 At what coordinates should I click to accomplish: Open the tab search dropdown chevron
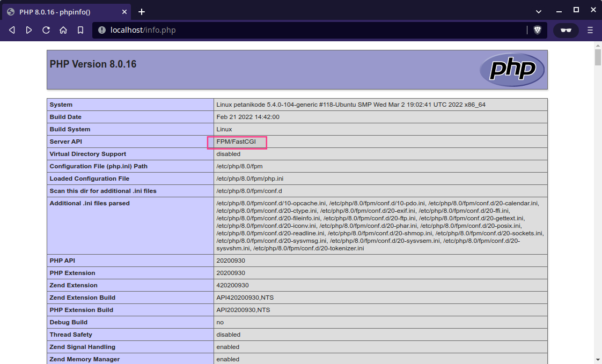point(539,11)
